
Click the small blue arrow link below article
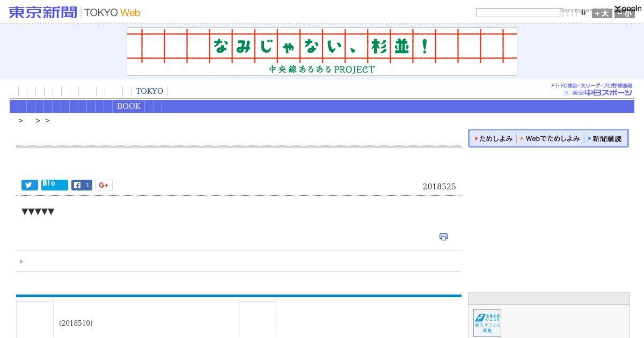(21, 262)
